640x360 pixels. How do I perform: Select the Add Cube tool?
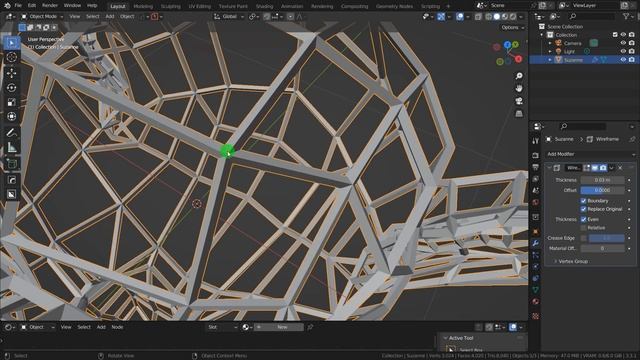[x=11, y=164]
